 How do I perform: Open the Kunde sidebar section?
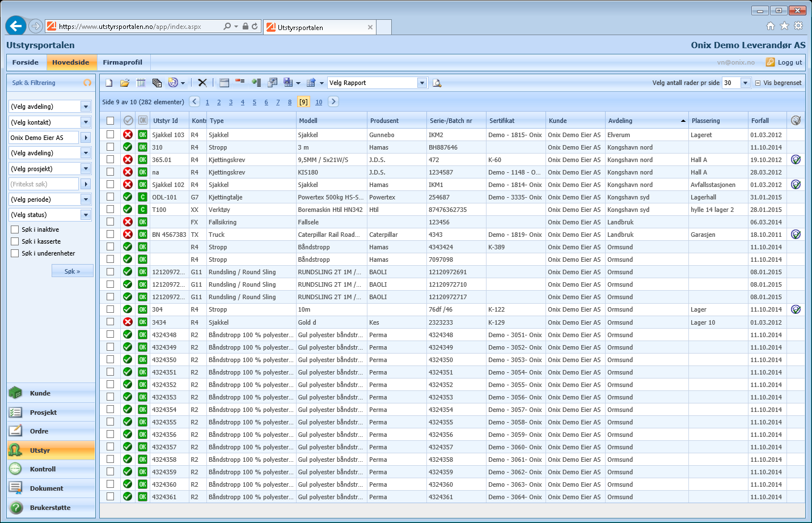point(51,393)
